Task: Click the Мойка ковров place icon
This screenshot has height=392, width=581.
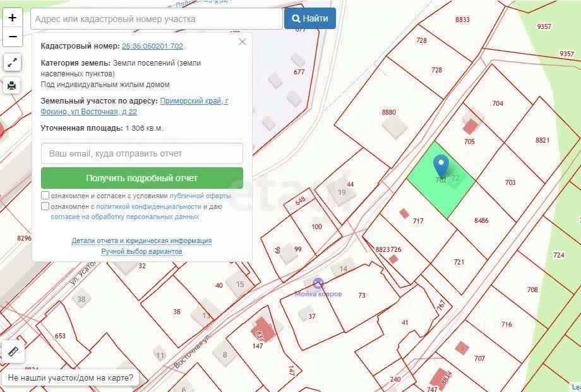Action: [x=318, y=284]
